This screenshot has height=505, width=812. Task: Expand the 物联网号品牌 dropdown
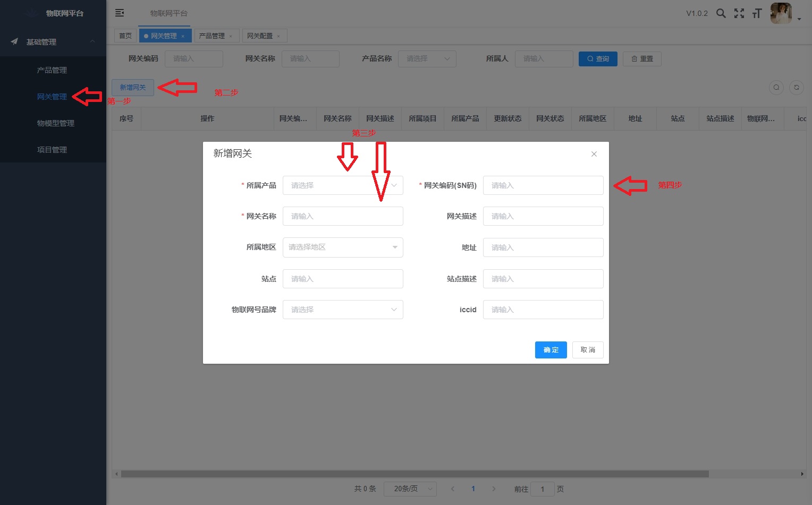pos(343,310)
